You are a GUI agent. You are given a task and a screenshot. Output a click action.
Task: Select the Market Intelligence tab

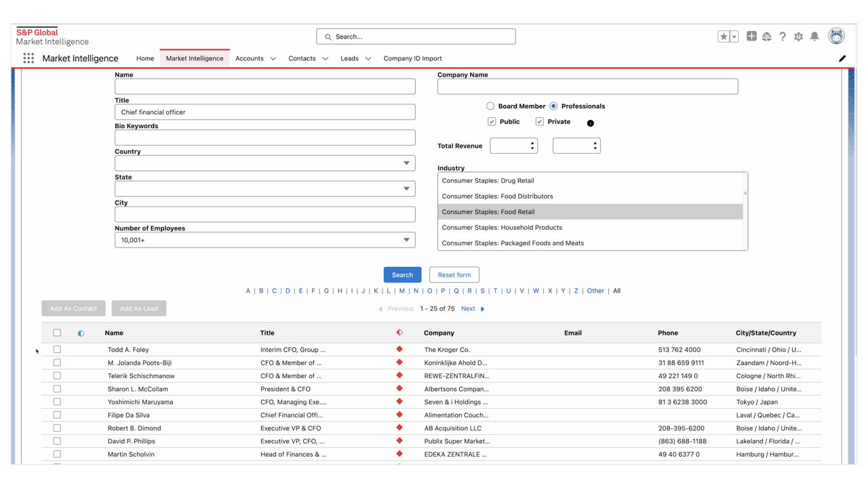click(x=195, y=58)
